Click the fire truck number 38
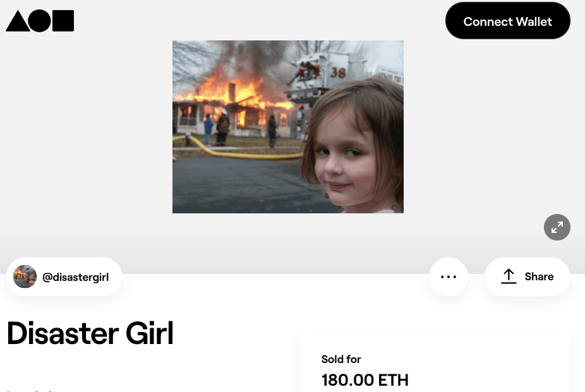Viewport: 585px width, 392px height. (x=338, y=73)
